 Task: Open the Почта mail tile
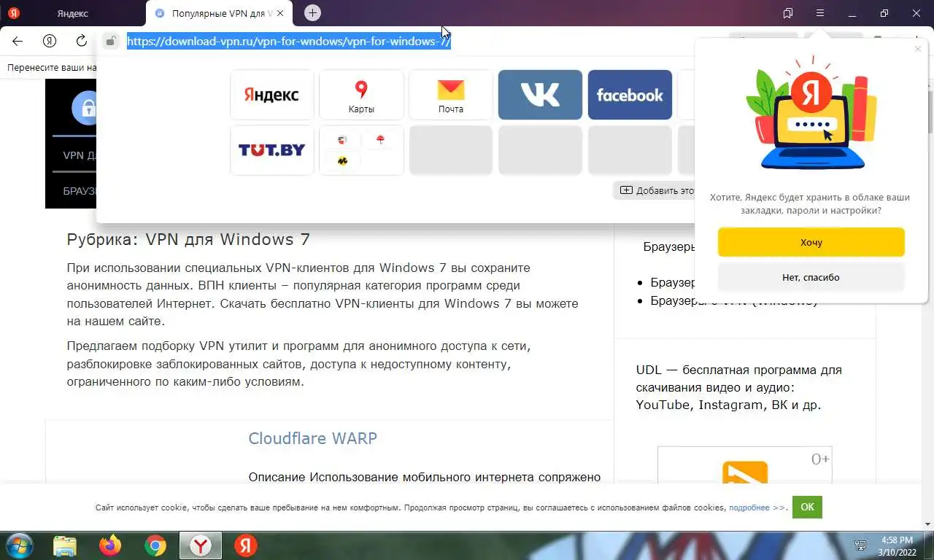(450, 95)
